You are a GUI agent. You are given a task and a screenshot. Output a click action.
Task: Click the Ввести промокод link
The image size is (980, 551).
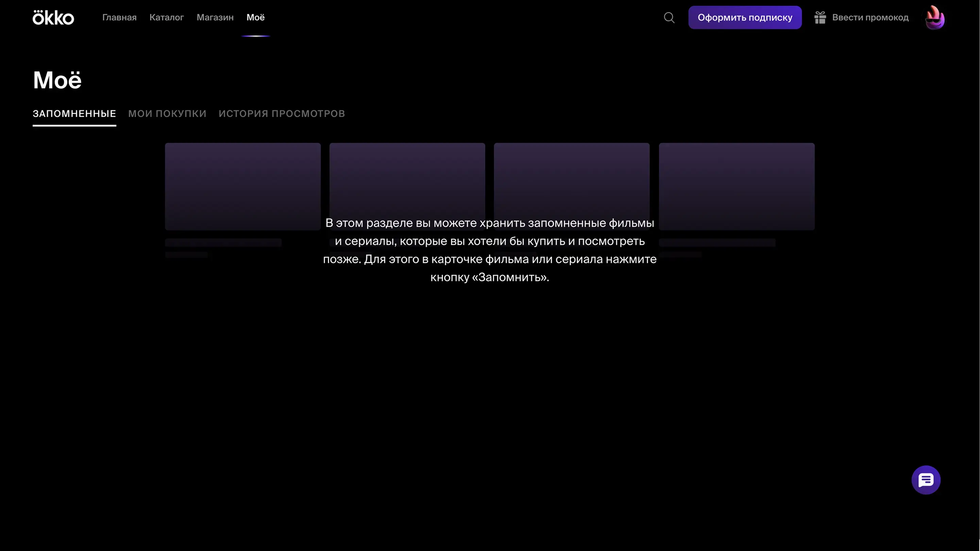pyautogui.click(x=870, y=17)
